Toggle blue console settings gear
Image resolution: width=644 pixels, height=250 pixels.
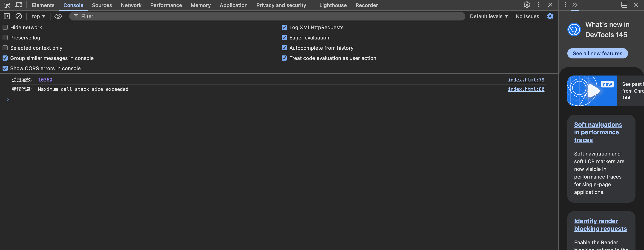[550, 16]
